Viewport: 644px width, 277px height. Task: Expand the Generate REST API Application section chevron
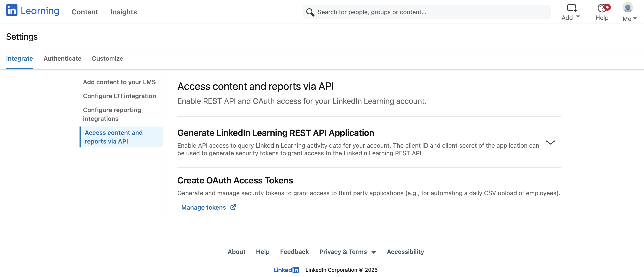[x=550, y=142]
